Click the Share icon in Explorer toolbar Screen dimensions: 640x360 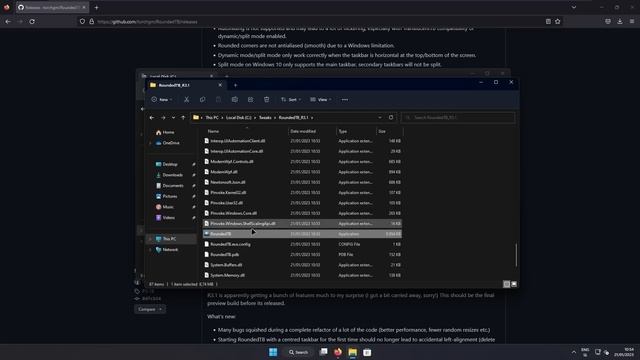point(250,100)
